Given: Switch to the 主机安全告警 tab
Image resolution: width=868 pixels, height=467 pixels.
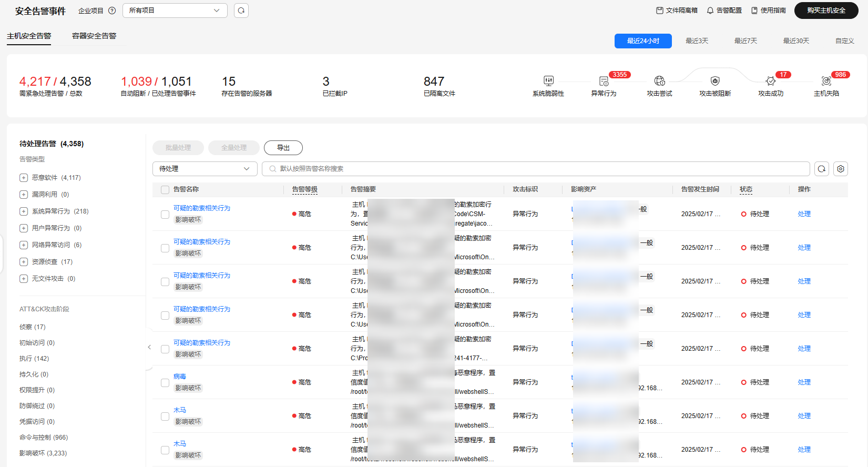Looking at the screenshot, I should tap(29, 36).
